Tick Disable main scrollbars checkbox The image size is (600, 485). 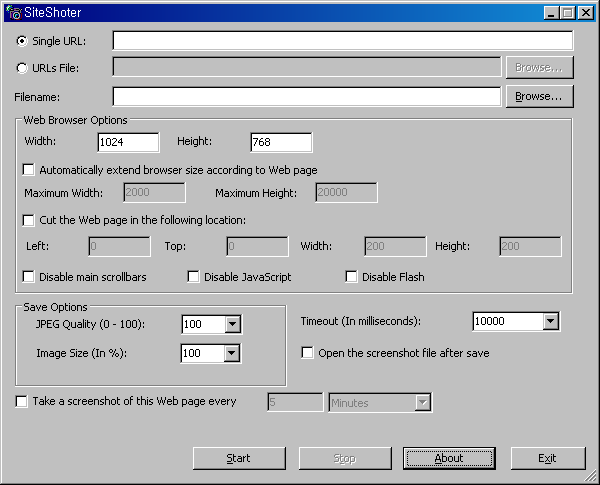[29, 277]
